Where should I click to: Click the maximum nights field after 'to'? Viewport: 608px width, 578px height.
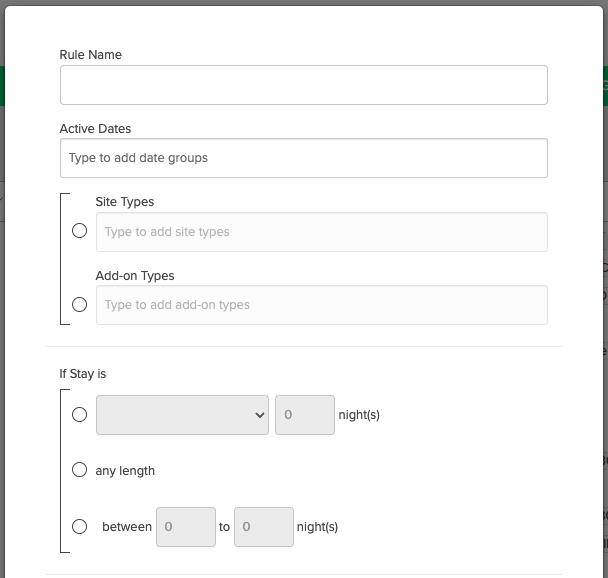263,527
